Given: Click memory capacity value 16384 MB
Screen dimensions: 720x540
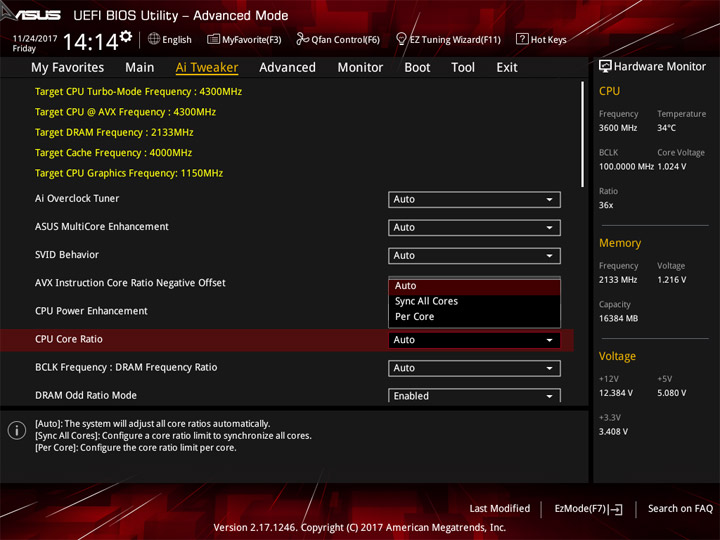Looking at the screenshot, I should coord(618,318).
